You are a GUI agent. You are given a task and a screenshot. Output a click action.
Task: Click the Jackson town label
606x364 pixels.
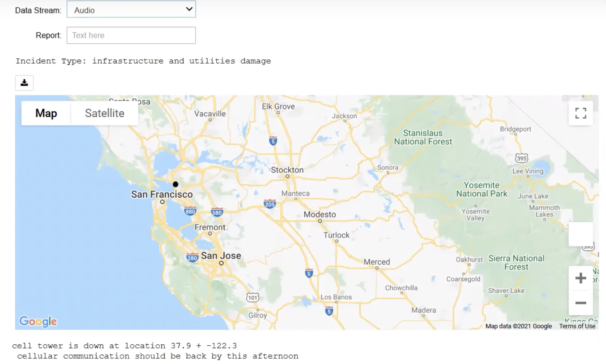344,116
